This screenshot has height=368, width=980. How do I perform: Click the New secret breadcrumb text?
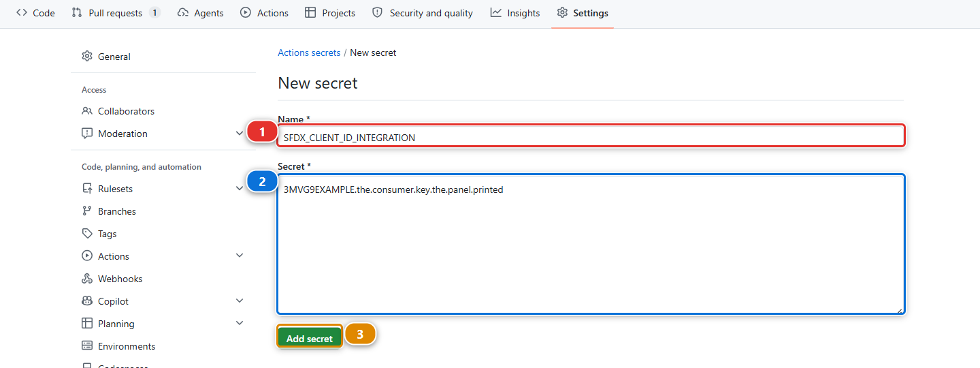click(x=373, y=52)
